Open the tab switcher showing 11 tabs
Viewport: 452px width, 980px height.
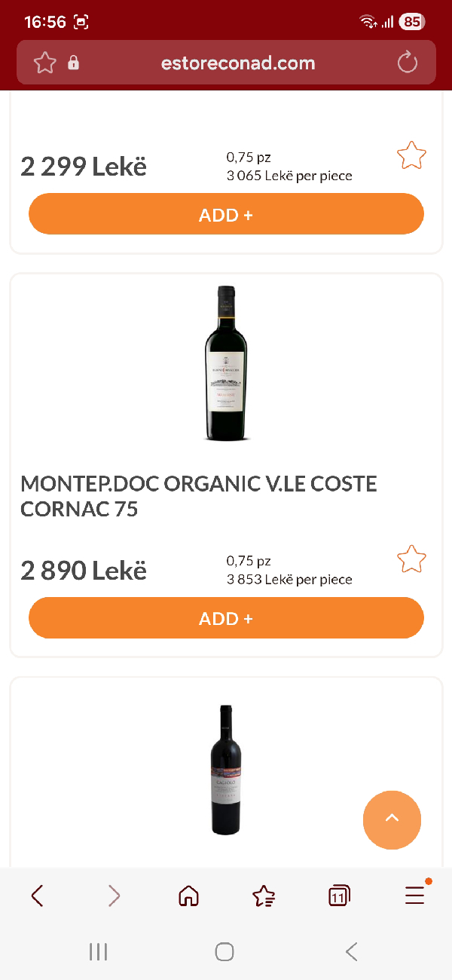339,896
